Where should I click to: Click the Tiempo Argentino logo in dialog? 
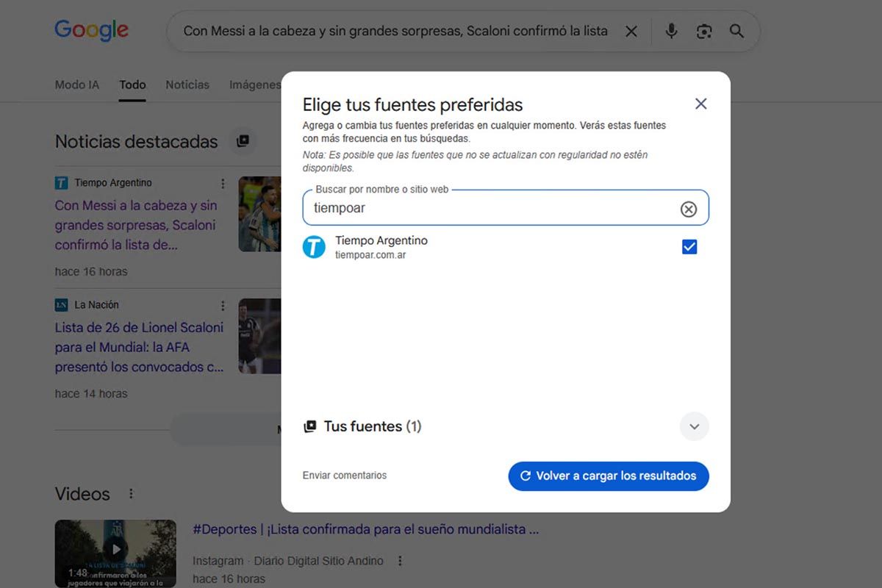coord(314,247)
